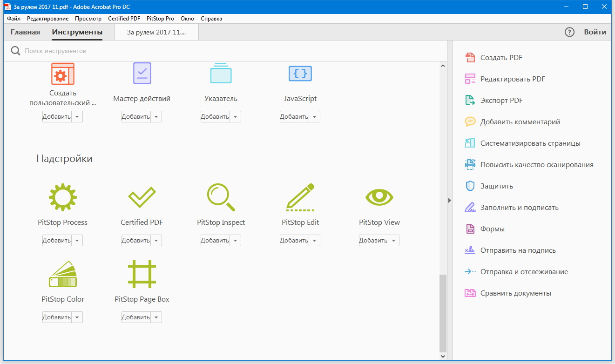Click Добавить under PitStop Color
The width and height of the screenshot is (615, 364).
click(57, 317)
